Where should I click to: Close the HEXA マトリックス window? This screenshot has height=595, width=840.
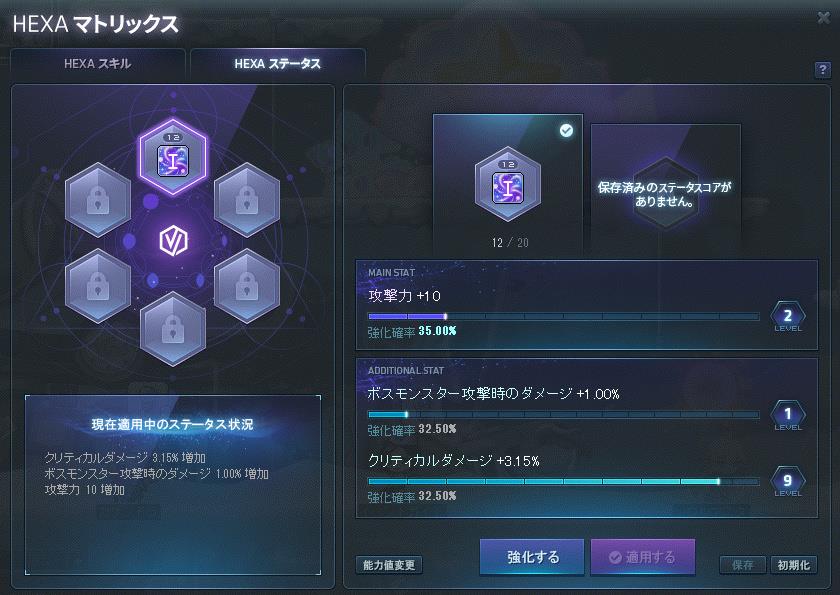pyautogui.click(x=824, y=18)
